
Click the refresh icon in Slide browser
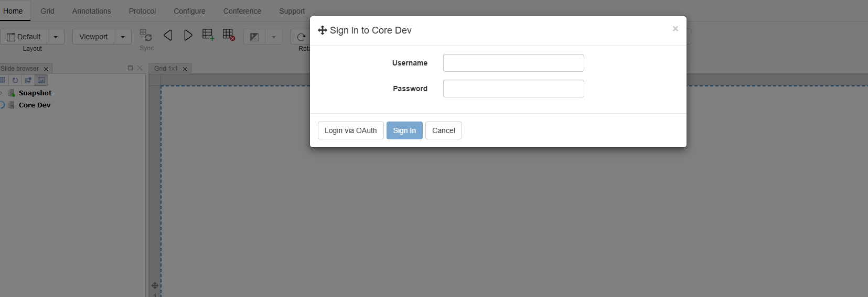point(15,80)
